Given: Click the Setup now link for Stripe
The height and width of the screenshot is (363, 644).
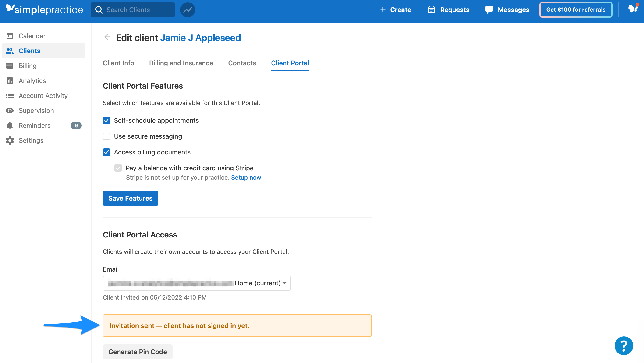Looking at the screenshot, I should [246, 177].
